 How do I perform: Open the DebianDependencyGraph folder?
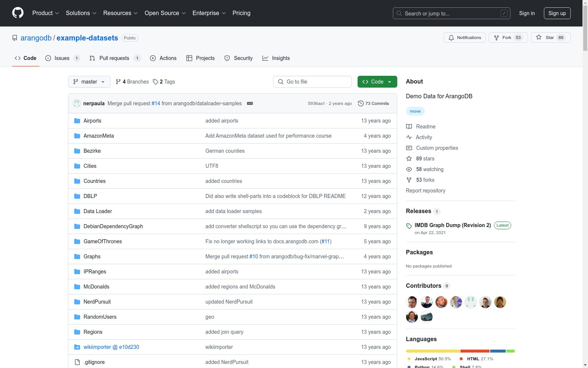tap(113, 226)
